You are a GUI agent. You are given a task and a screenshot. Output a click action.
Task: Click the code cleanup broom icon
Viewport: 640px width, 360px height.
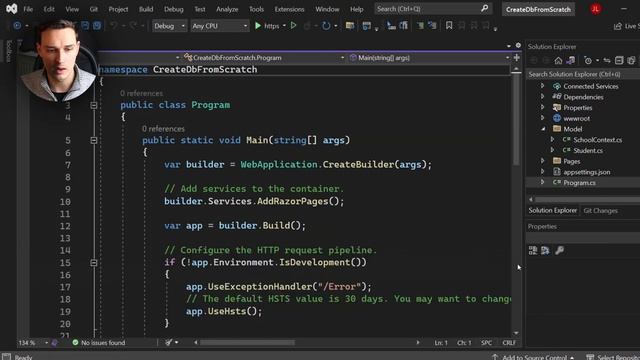click(x=169, y=342)
